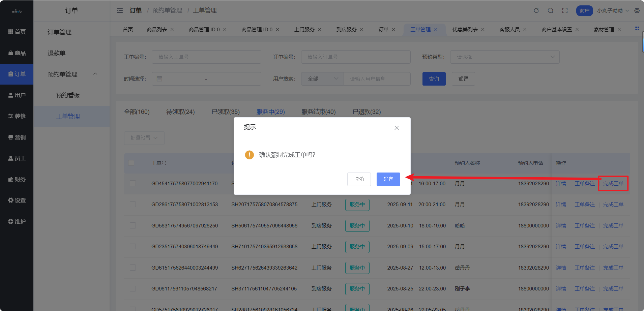The width and height of the screenshot is (644, 311).
Task: Open the 预约类型 dropdown
Action: click(504, 57)
